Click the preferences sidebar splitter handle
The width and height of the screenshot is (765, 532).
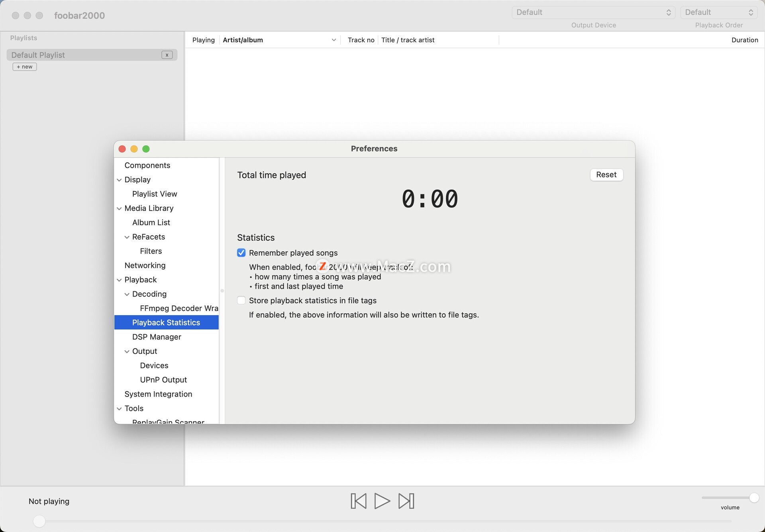click(222, 291)
